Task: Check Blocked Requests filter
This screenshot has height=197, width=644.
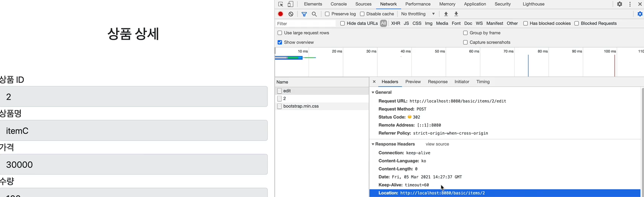Action: pyautogui.click(x=577, y=23)
